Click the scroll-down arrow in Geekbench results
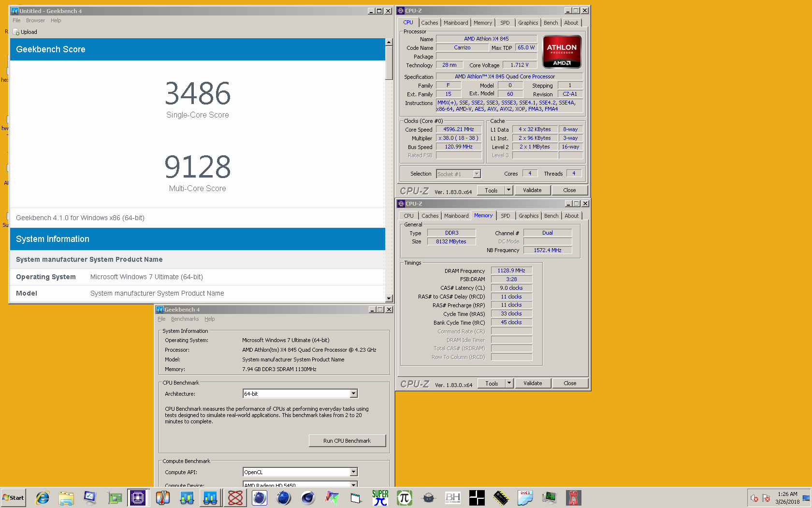Image resolution: width=812 pixels, height=508 pixels. pyautogui.click(x=389, y=299)
